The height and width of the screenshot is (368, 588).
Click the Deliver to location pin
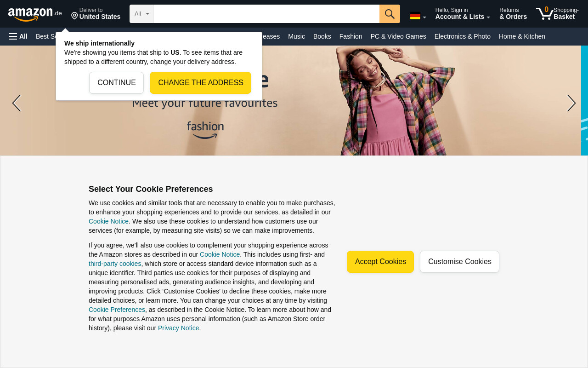click(74, 16)
